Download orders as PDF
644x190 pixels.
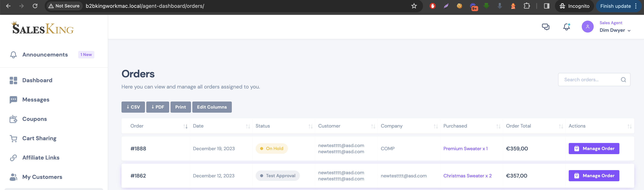[157, 107]
